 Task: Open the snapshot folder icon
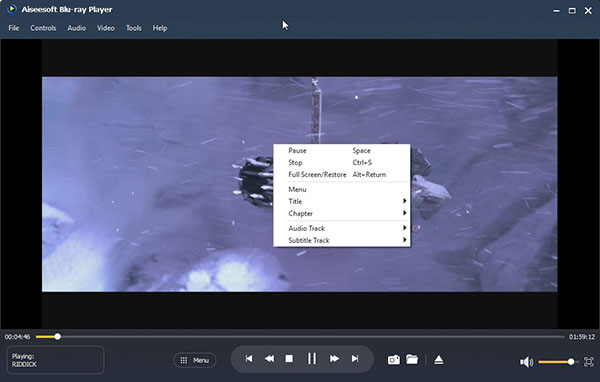[x=412, y=359]
